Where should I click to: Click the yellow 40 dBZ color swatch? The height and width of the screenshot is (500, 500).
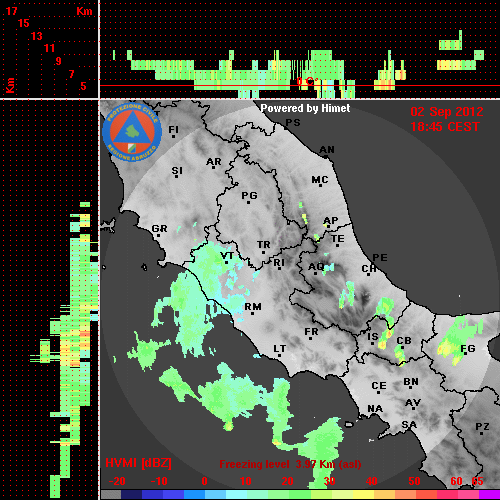tap(364, 495)
